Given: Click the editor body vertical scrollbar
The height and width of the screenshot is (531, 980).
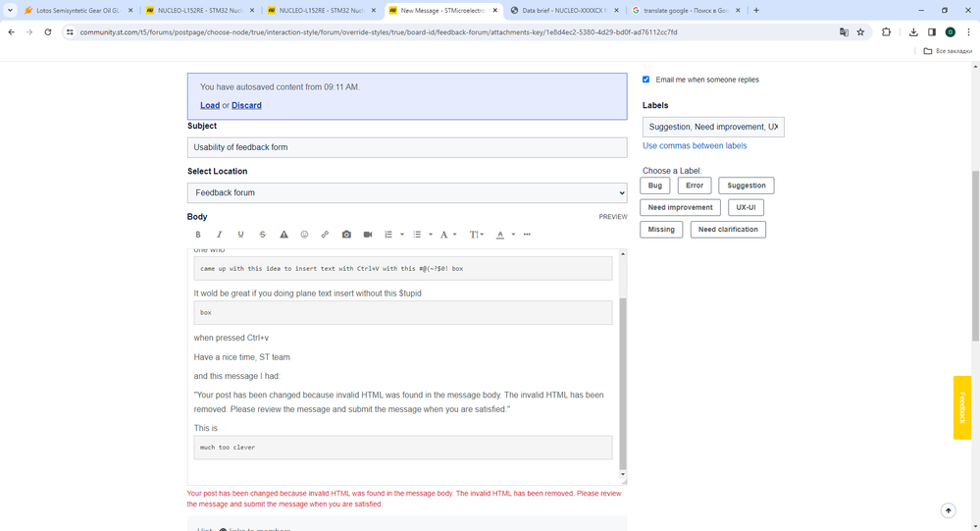Looking at the screenshot, I should (x=623, y=384).
